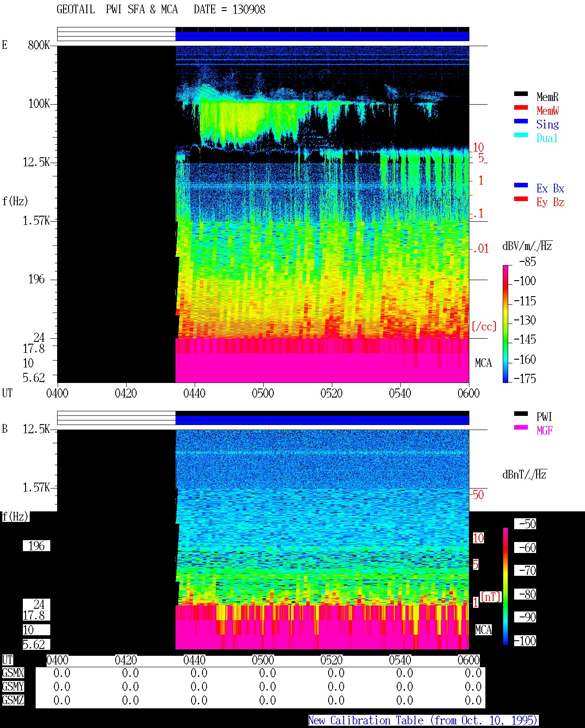Click the MCA label beside the E panel
The width and height of the screenshot is (585, 728).
coord(483,363)
